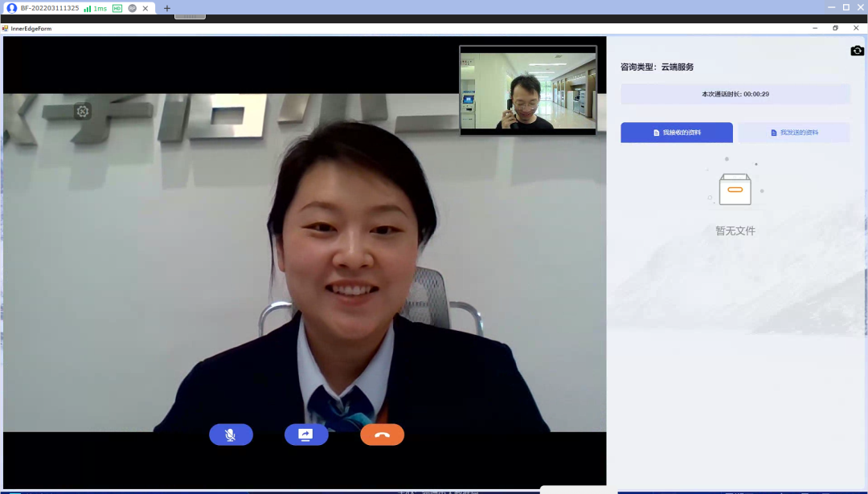Open a new session tab with plus
The image size is (868, 494).
(166, 8)
